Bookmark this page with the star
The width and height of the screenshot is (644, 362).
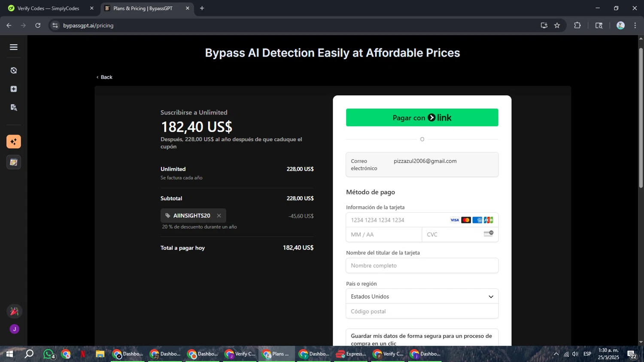click(x=557, y=25)
